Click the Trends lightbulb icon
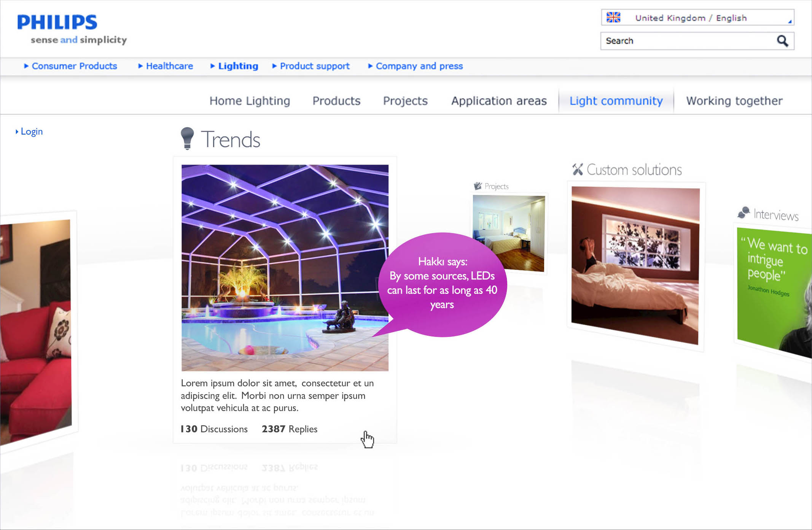Viewport: 812px width, 530px height. coord(187,138)
